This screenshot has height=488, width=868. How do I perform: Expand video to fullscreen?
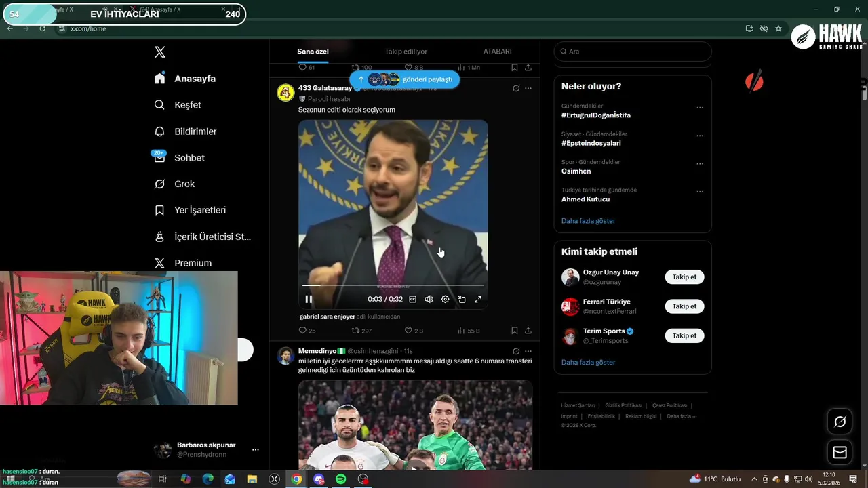tap(478, 299)
